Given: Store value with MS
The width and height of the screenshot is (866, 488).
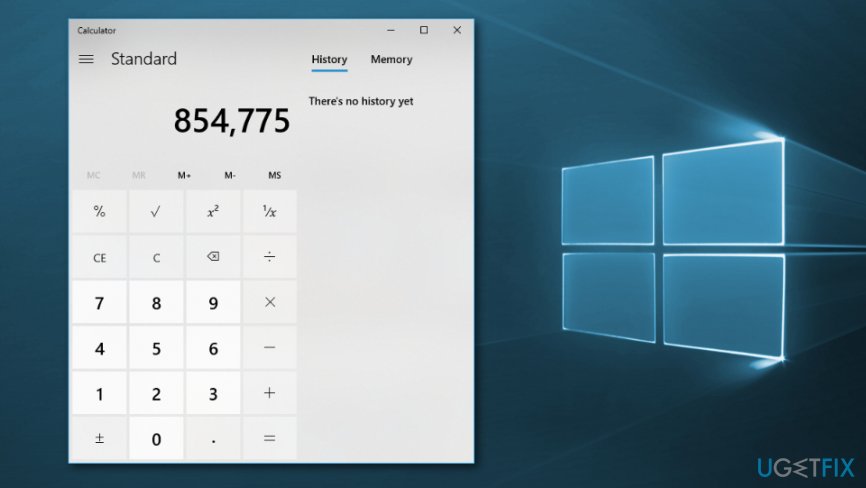Looking at the screenshot, I should pyautogui.click(x=274, y=175).
